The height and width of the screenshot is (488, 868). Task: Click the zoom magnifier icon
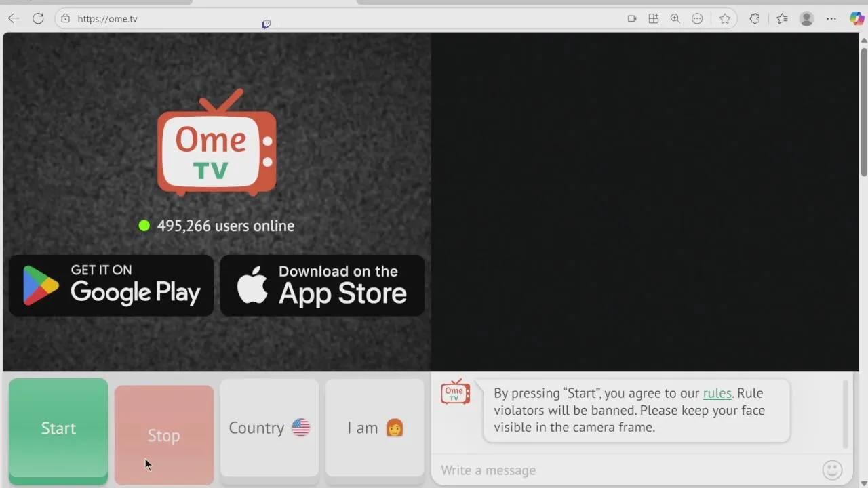[675, 19]
